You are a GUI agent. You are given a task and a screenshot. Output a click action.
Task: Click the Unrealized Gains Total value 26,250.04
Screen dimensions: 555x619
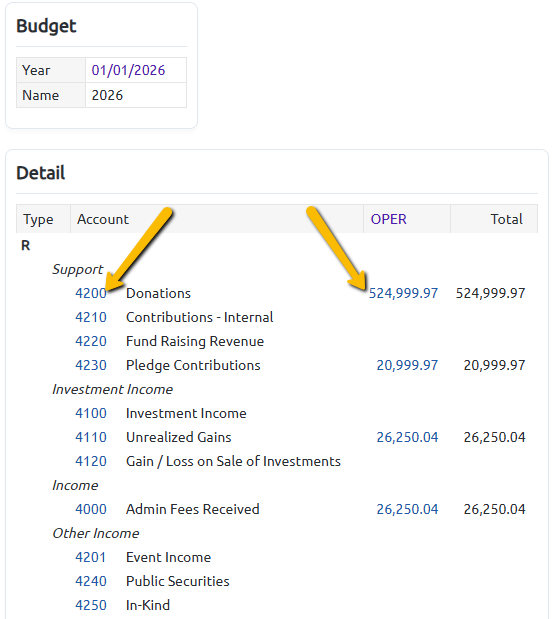pyautogui.click(x=494, y=437)
